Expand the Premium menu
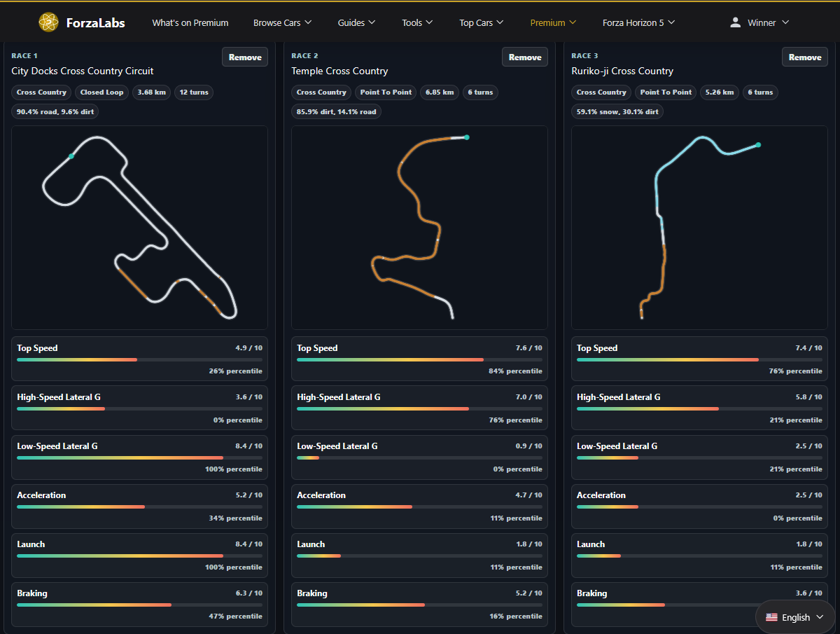Screen dimensions: 840x634 click(553, 22)
